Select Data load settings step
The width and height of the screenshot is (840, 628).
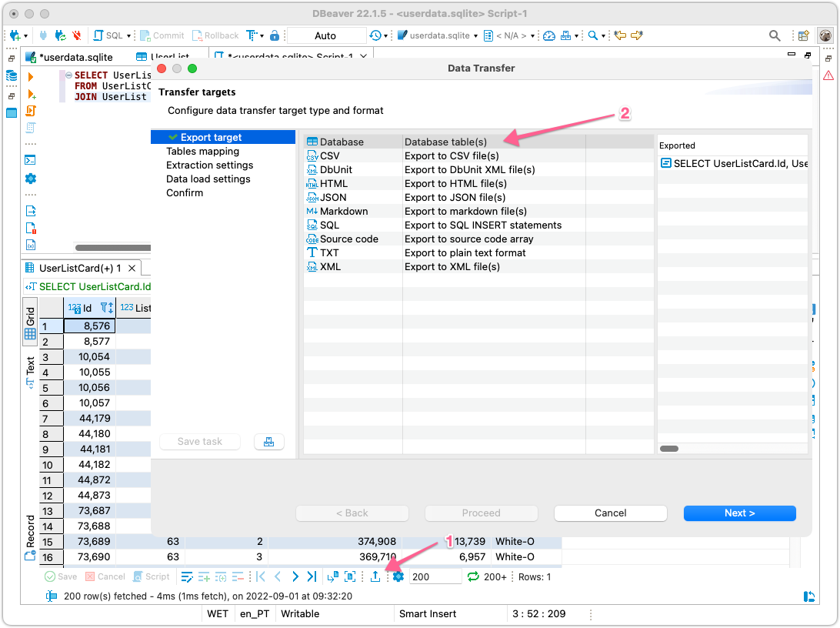point(208,179)
